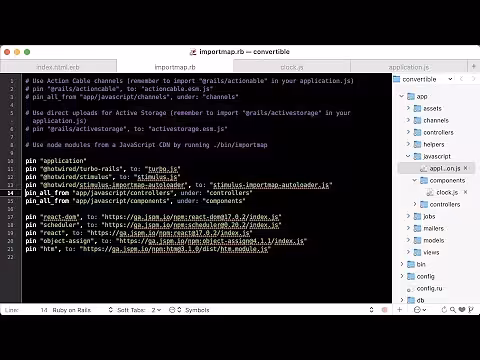480x360 pixels.
Task: Expand the models folder
Action: [x=408, y=240]
